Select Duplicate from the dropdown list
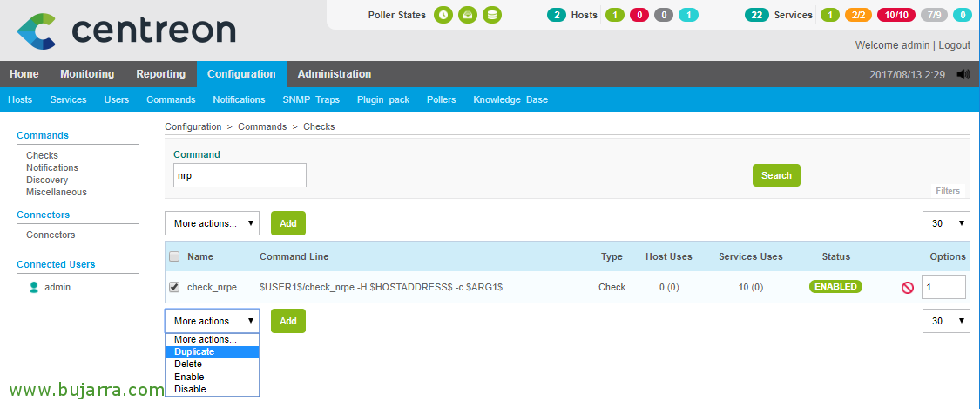 212,352
